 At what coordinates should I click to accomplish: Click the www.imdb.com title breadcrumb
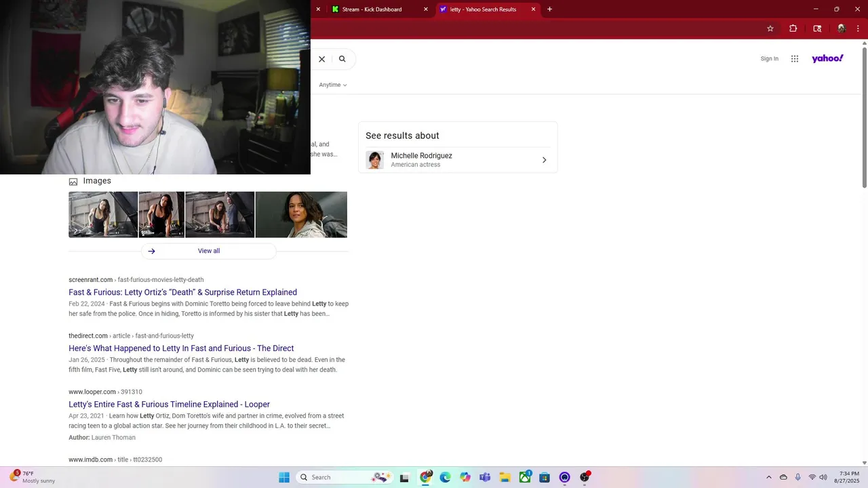click(115, 460)
